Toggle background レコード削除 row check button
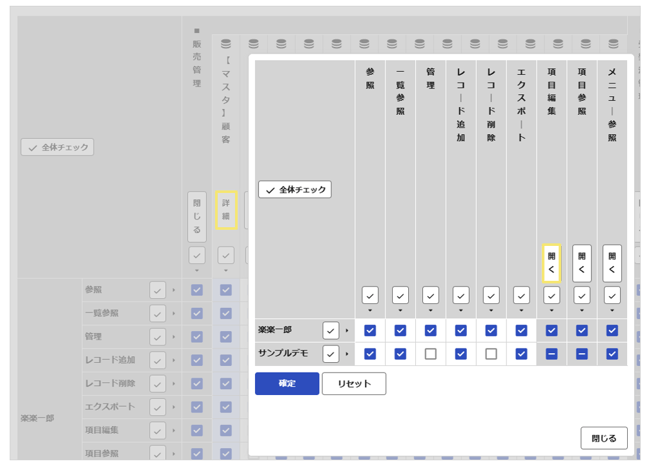This screenshot has height=468, width=651. click(x=157, y=384)
